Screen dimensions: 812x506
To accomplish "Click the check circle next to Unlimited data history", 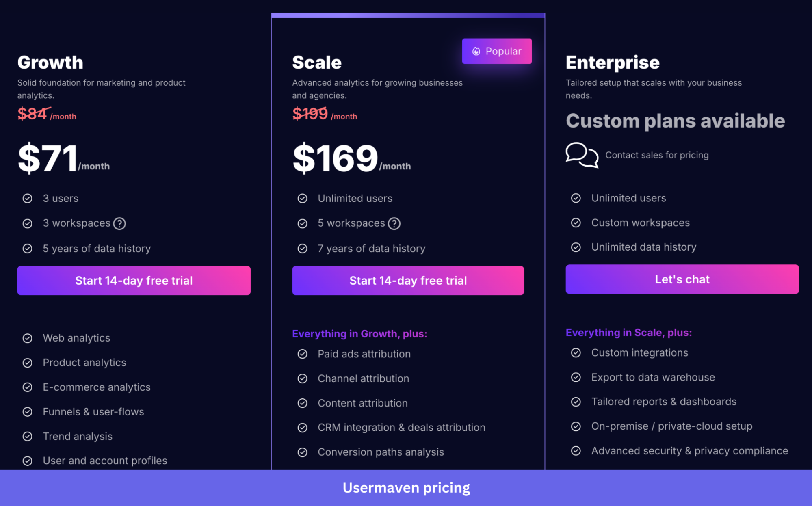I will 576,247.
